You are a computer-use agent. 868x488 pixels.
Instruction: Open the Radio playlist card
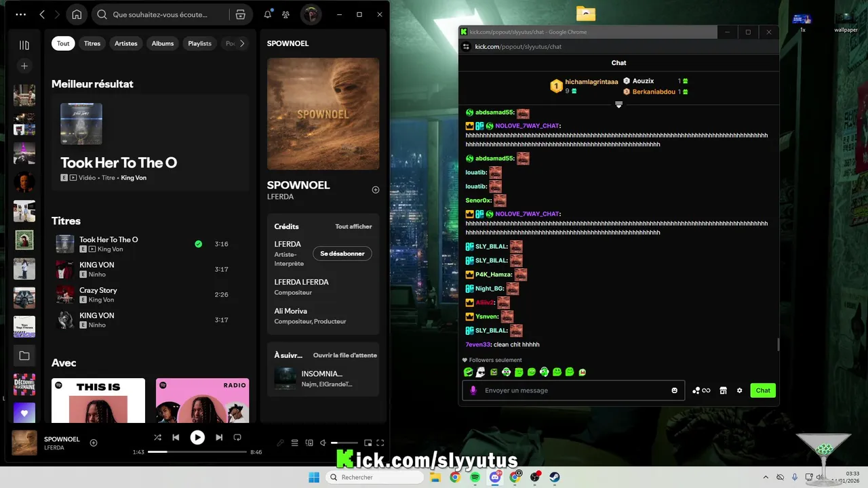click(x=202, y=401)
